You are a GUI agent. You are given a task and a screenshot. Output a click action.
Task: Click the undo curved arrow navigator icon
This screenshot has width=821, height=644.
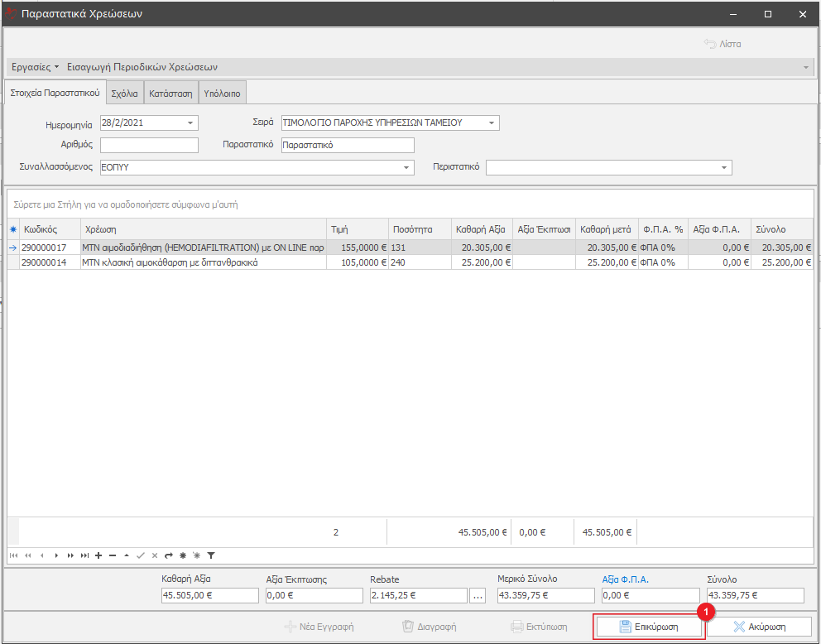[x=169, y=555]
